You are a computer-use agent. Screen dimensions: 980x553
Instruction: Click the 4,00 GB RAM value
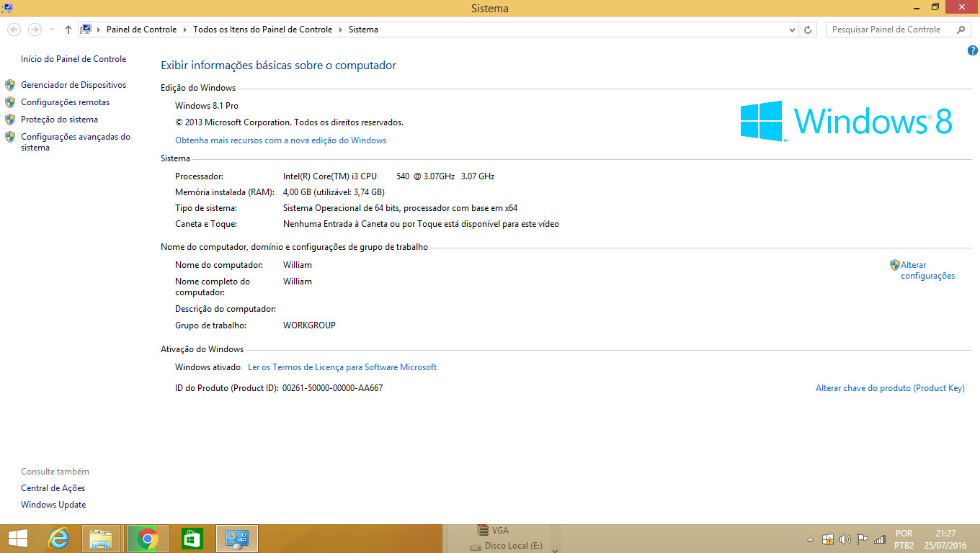(x=334, y=192)
